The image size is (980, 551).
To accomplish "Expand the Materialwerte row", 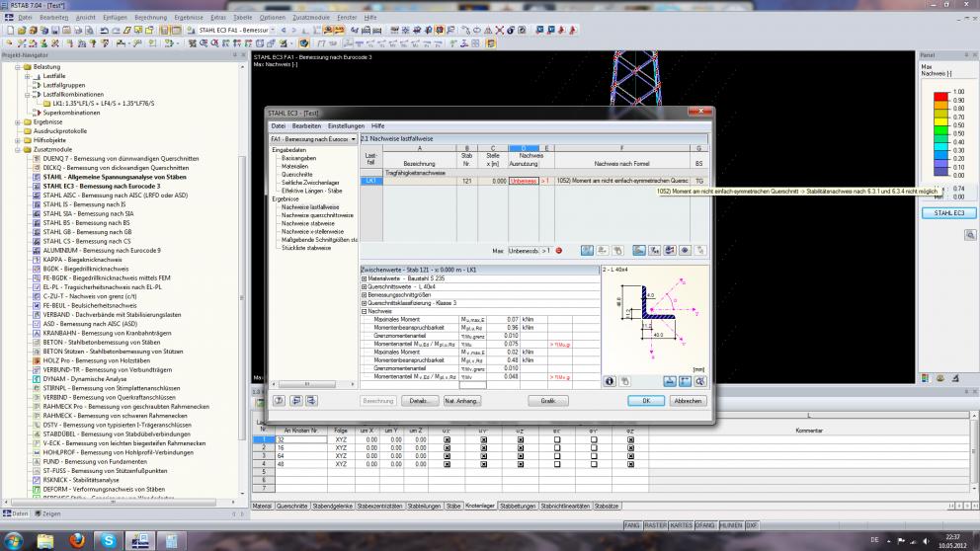I will 364,278.
